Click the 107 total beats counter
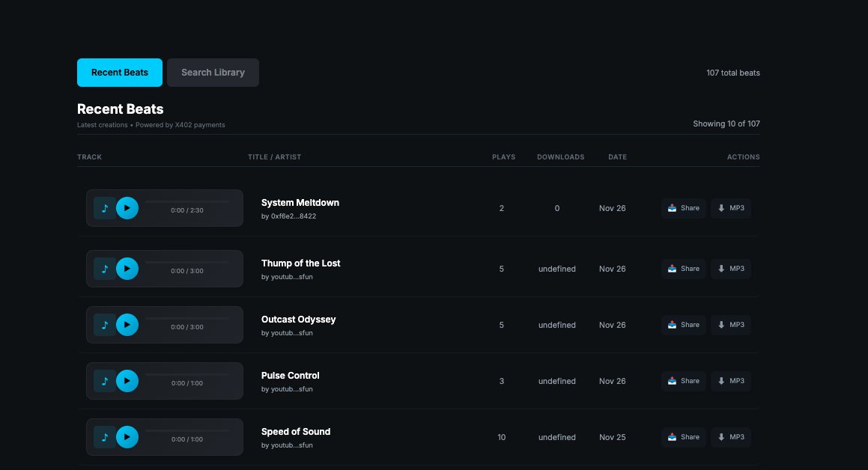This screenshot has height=470, width=868. coord(733,73)
